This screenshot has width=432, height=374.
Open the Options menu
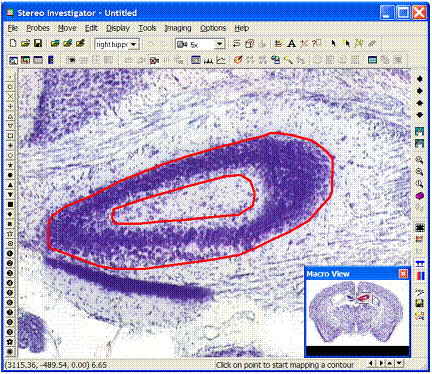point(213,28)
